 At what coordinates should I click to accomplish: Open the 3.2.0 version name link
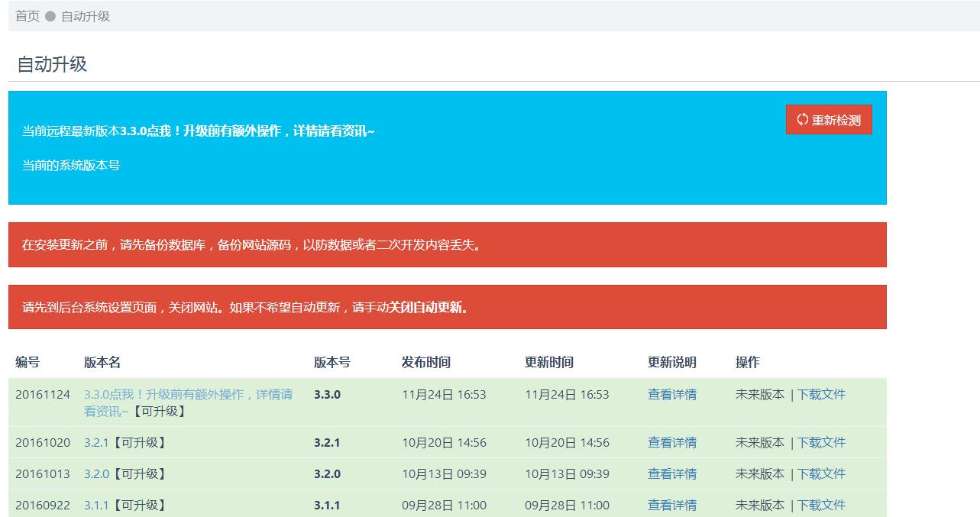pyautogui.click(x=97, y=473)
